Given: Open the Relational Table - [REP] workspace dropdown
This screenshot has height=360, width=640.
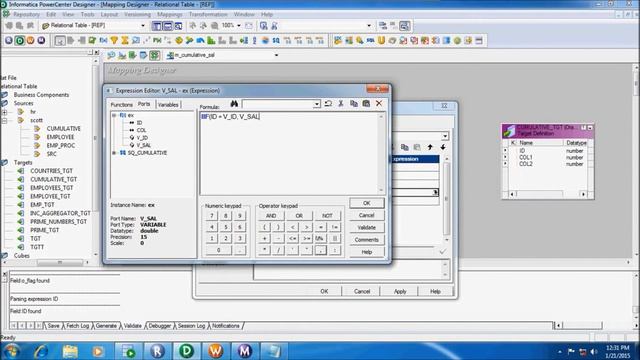Looking at the screenshot, I should point(143,25).
